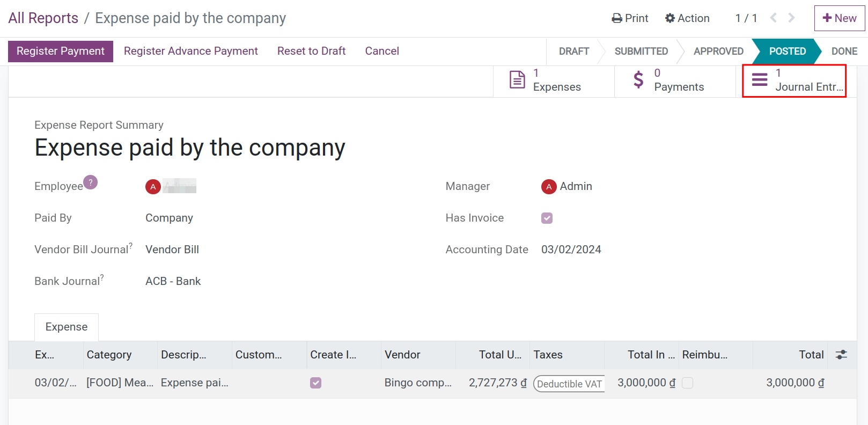
Task: Toggle Reimbursable checkbox in expense row
Action: point(687,383)
